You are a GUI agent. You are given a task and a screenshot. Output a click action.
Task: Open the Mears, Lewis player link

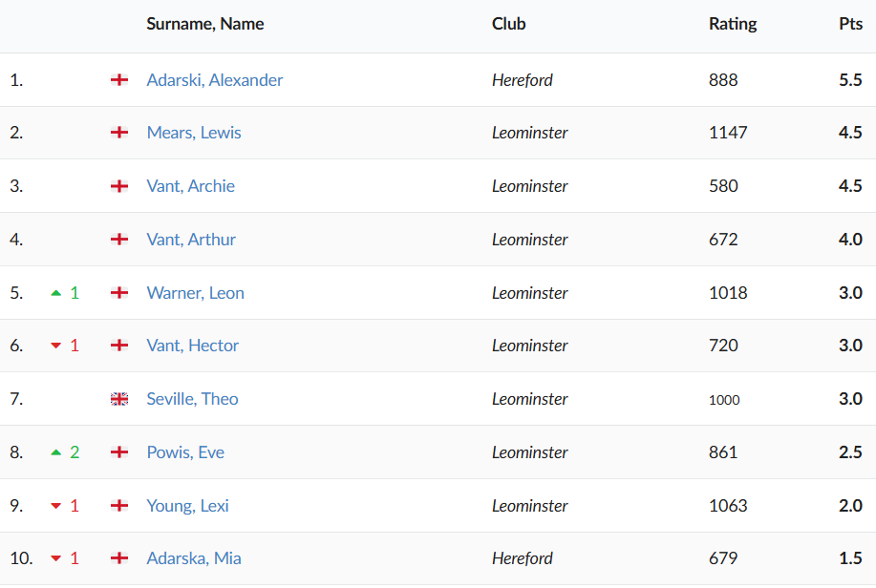tap(194, 133)
